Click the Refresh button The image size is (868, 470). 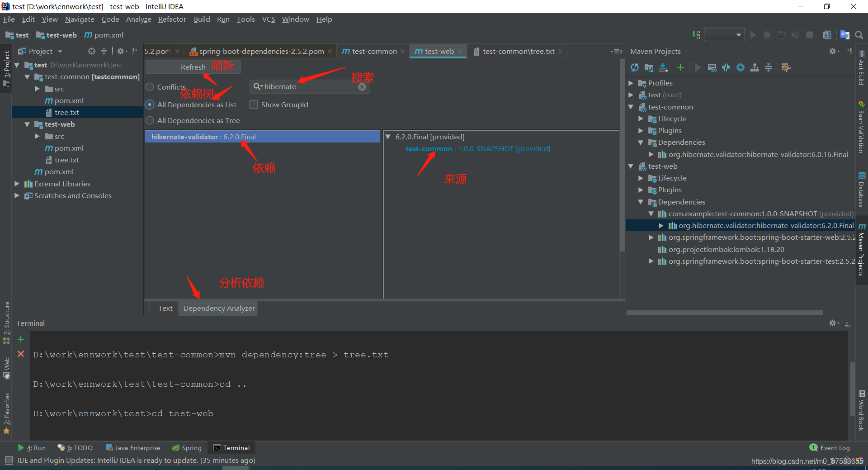pyautogui.click(x=193, y=66)
